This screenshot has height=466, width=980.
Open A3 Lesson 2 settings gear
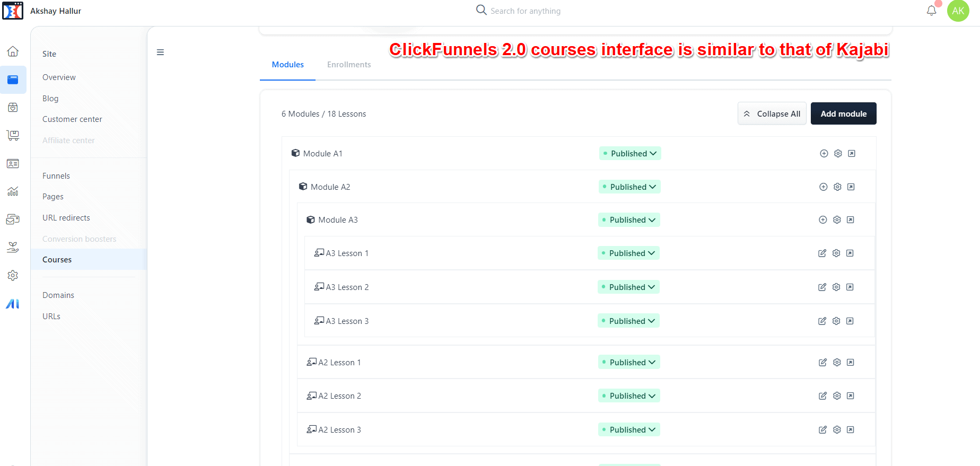pyautogui.click(x=836, y=287)
